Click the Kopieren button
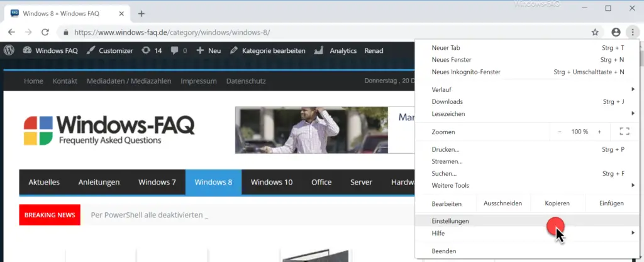The image size is (644, 262). (x=557, y=203)
